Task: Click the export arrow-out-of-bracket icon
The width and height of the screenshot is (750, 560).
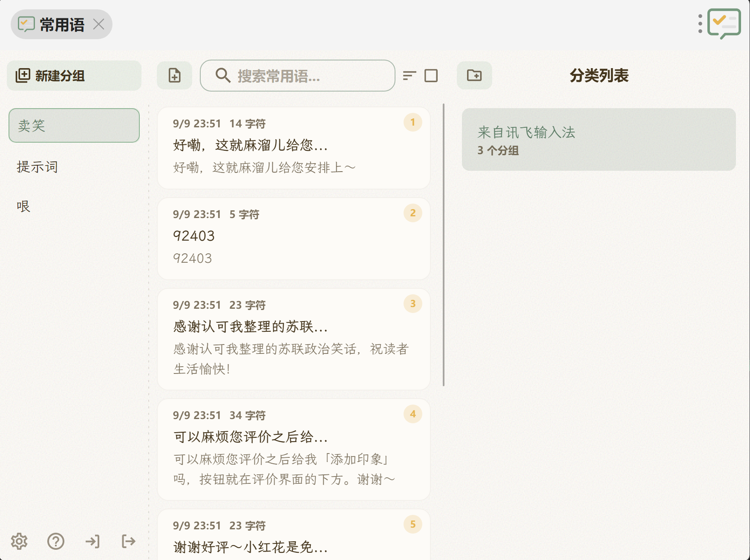Action: [x=128, y=541]
